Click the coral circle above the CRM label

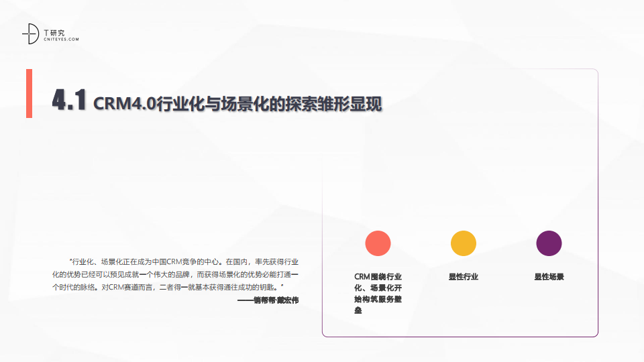(378, 243)
